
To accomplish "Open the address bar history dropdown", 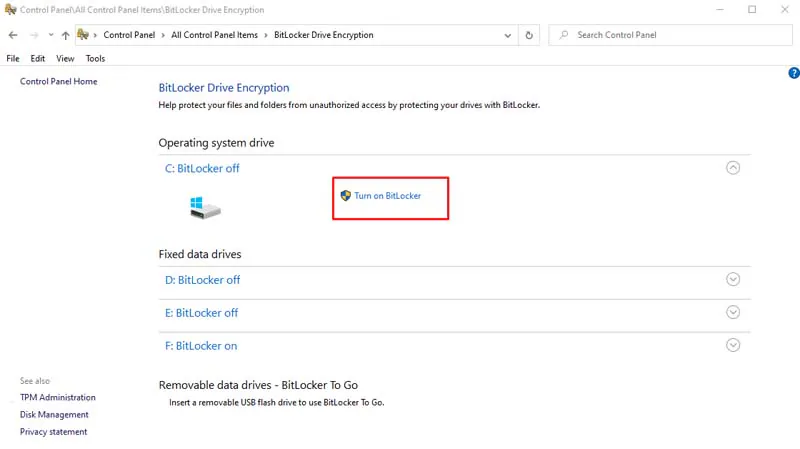I will pos(507,35).
